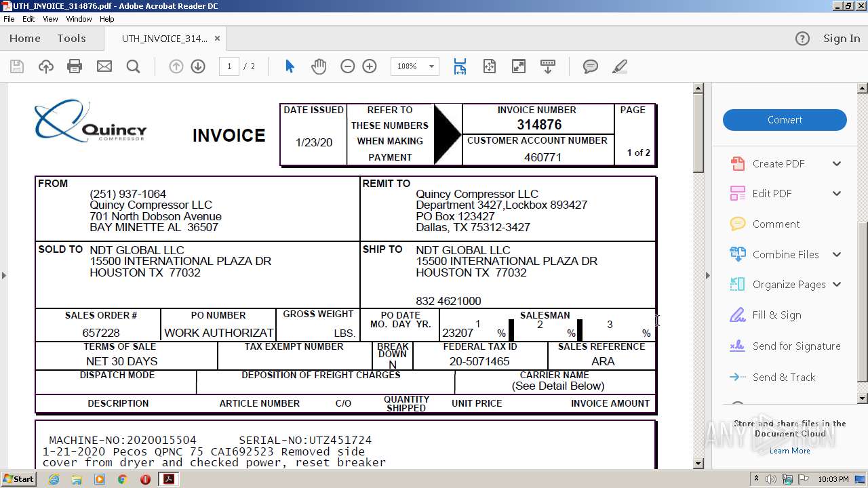Activate the Hand pan tool
This screenshot has height=488, width=868.
point(318,66)
